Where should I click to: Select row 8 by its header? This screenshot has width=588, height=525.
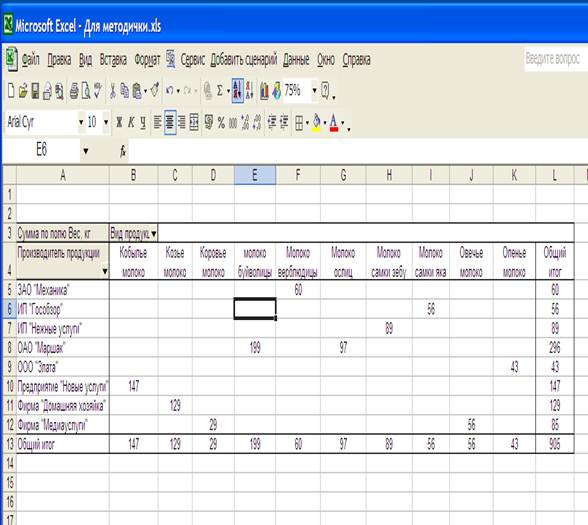pos(9,348)
